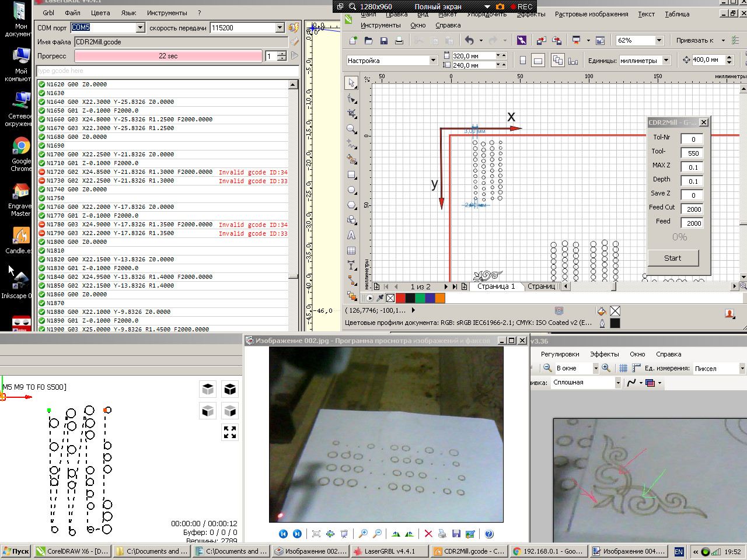747x560 pixels.
Task: Open the Файл menu in LaserGRBL
Action: coord(72,12)
